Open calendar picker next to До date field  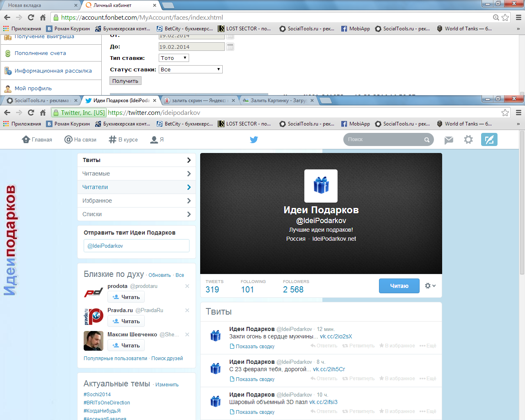tap(230, 47)
